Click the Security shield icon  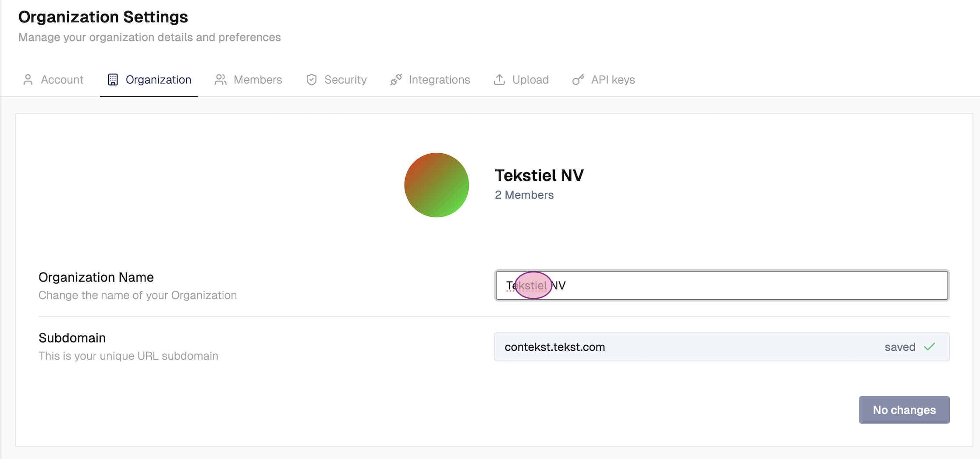click(x=312, y=80)
